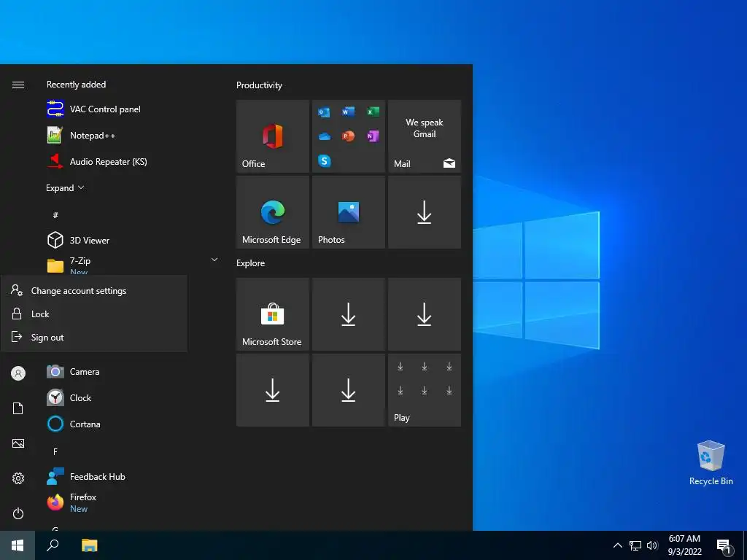Open Feedback Hub app
Screen dimensions: 747x560
(x=128, y=476)
